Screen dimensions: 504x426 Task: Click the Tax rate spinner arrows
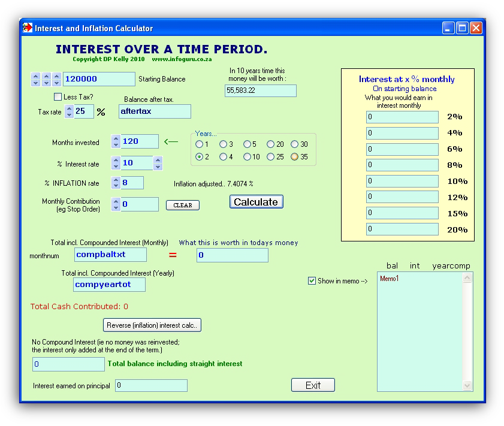tap(69, 111)
